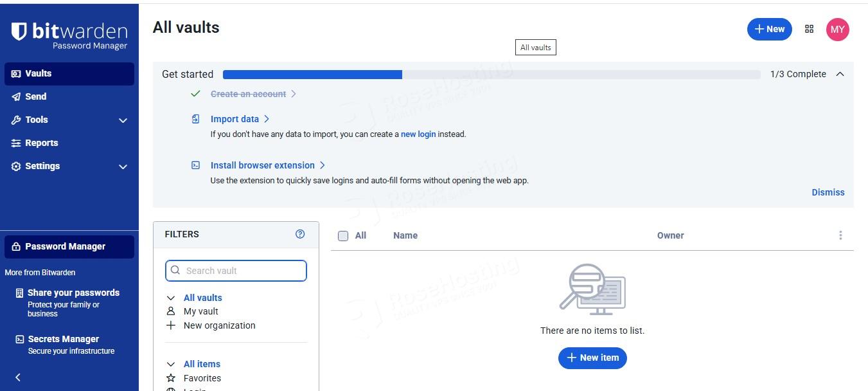This screenshot has height=391, width=868.
Task: Expand the Tools menu
Action: [x=36, y=120]
